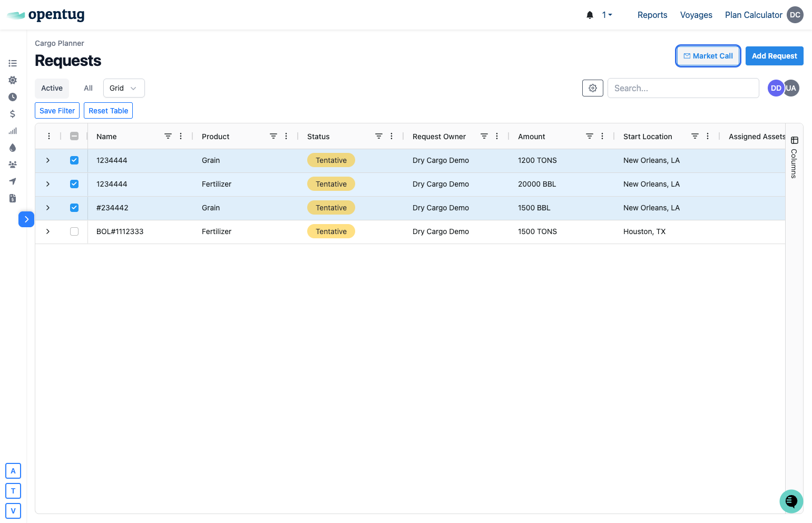The image size is (812, 523).
Task: Open the helm wheel sidebar icon
Action: [13, 80]
